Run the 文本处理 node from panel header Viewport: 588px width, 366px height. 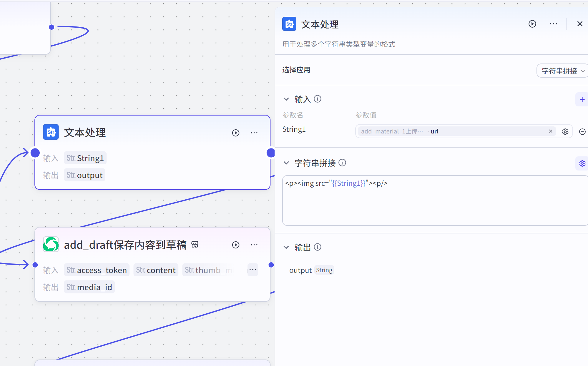tap(532, 24)
